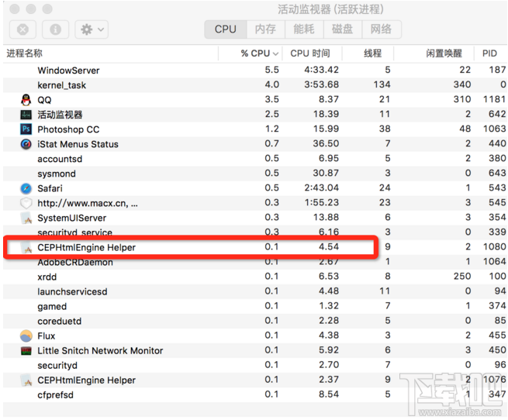The height and width of the screenshot is (420, 508).
Task: Select the http://www.macx.cn process name
Action: pos(88,203)
